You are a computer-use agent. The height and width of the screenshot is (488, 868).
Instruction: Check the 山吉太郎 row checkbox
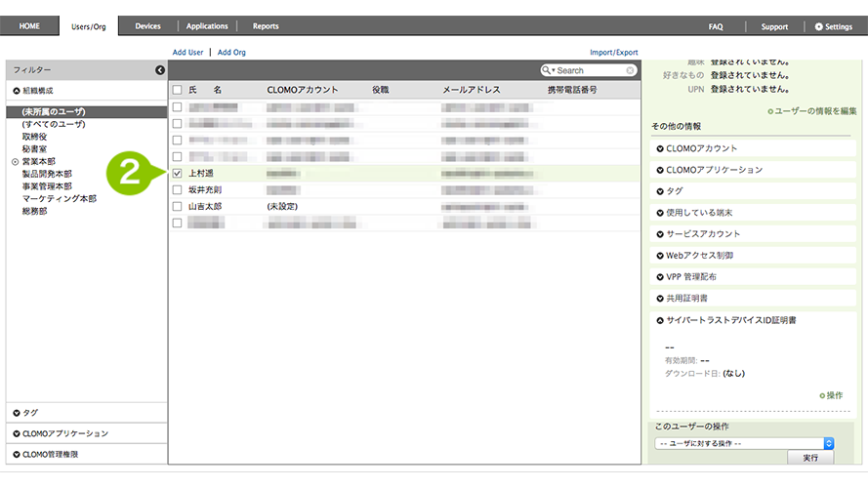click(177, 206)
